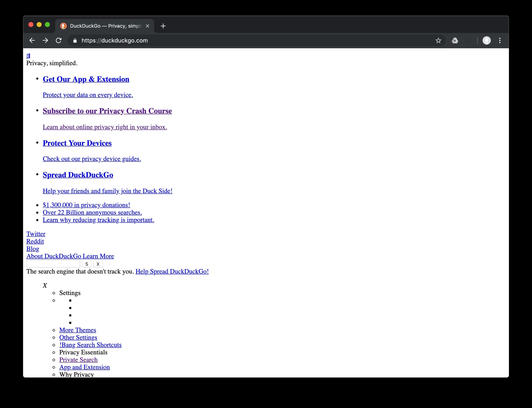Viewport: 532px width, 408px height.
Task: Bookmark the page with the star icon
Action: click(x=438, y=40)
